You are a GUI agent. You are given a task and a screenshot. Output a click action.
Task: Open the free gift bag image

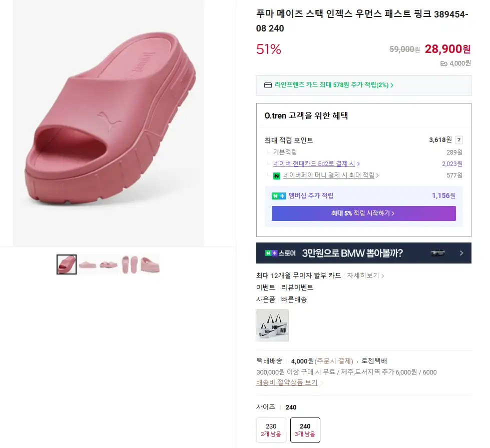[x=272, y=325]
